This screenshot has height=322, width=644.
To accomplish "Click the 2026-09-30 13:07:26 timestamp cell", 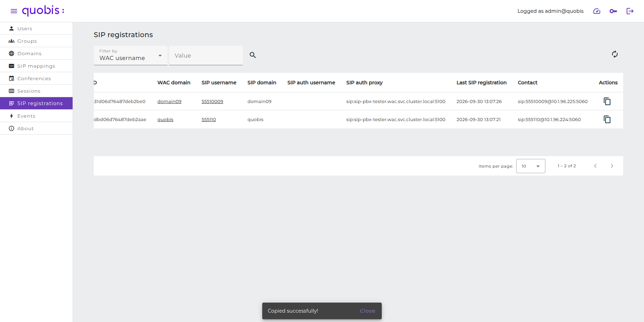I will click(479, 101).
